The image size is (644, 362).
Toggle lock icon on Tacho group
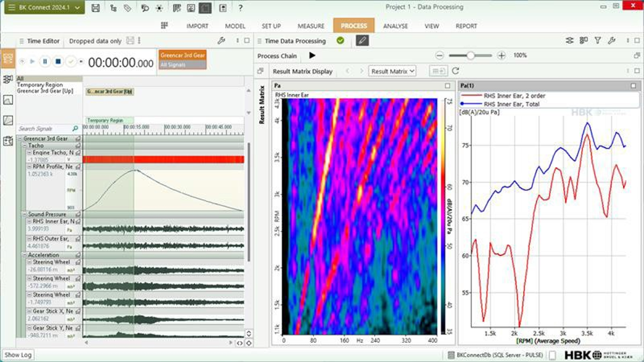click(78, 146)
